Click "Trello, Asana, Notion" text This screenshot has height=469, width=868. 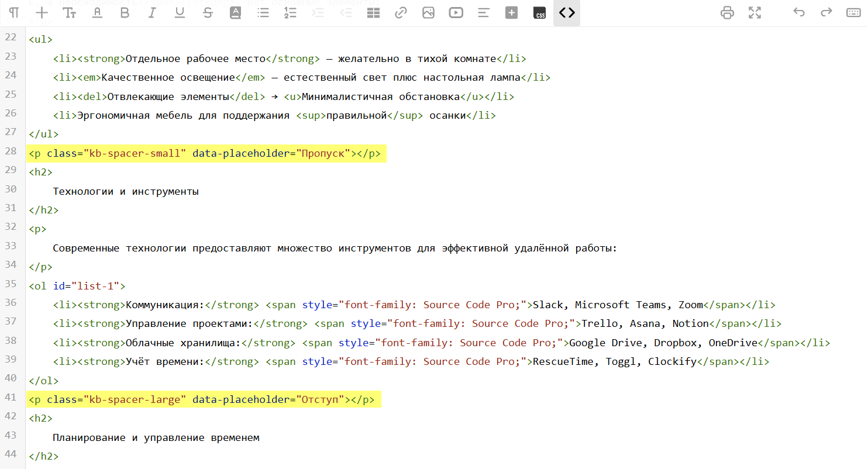pos(645,323)
